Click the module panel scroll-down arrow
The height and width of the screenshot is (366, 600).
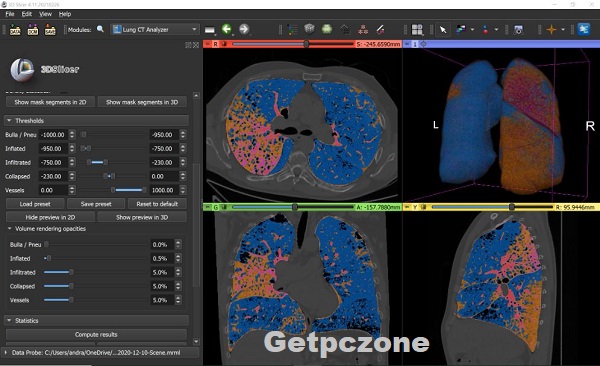[196, 341]
